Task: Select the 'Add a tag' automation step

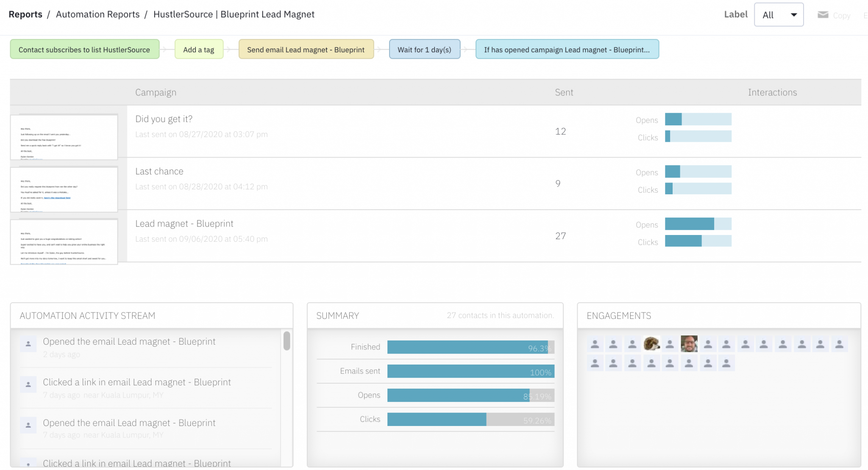Action: 198,50
